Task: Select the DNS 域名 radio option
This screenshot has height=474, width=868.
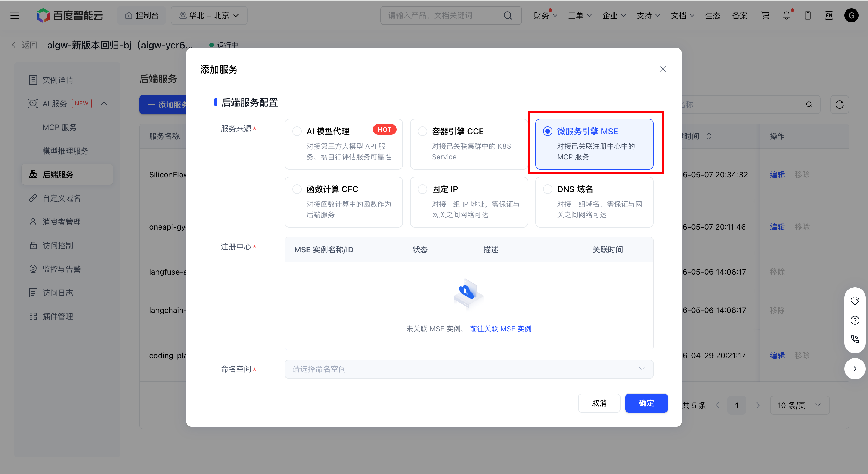Action: (548, 189)
